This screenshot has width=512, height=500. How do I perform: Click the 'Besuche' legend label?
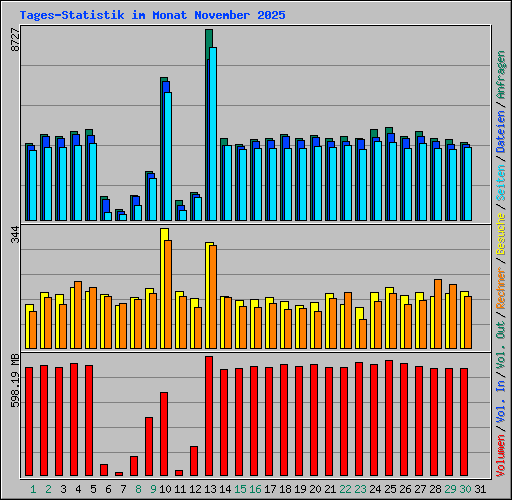pyautogui.click(x=501, y=234)
